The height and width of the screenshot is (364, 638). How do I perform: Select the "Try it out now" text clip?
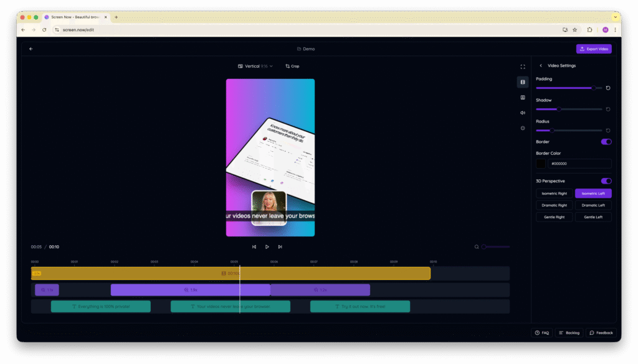click(359, 307)
